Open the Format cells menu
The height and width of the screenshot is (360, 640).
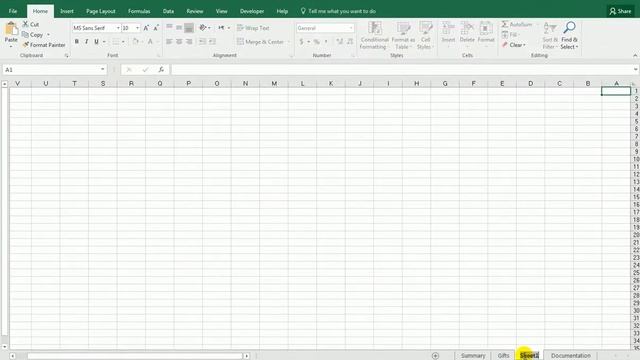point(486,35)
